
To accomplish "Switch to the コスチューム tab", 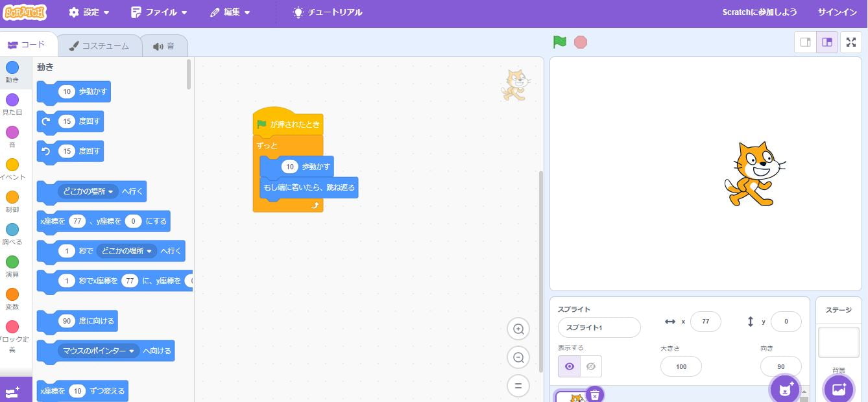I will [99, 46].
